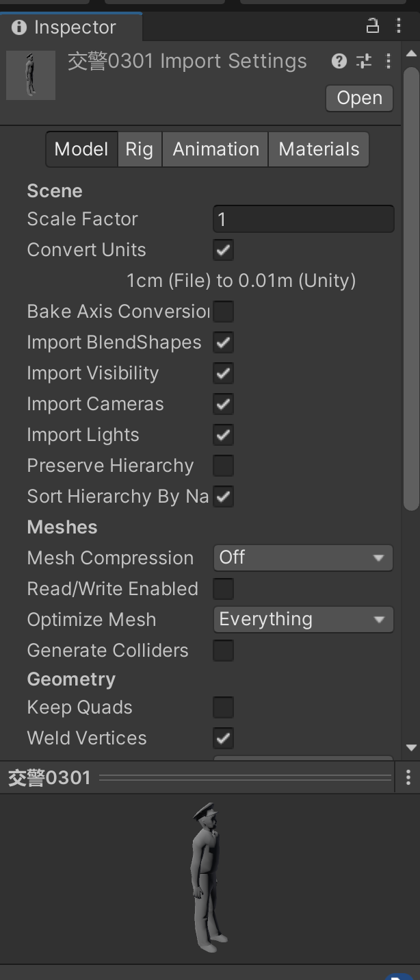Expand the Mesh Compression dropdown
This screenshot has height=980, width=420.
(303, 558)
